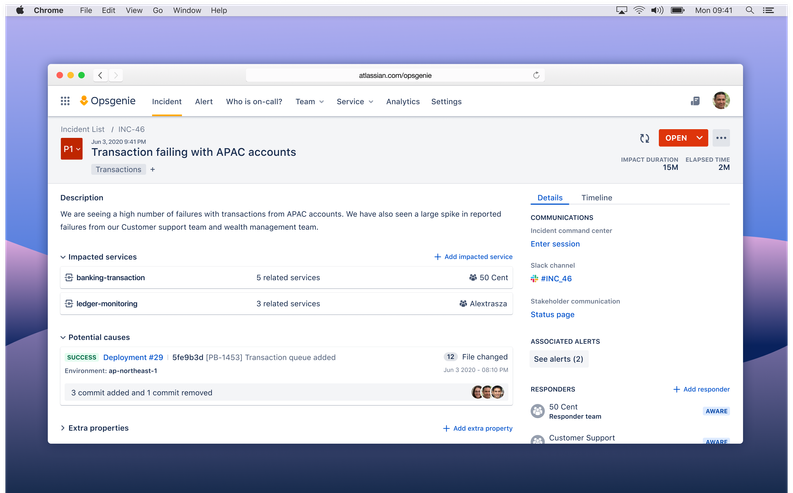Screen dimensions: 793x493
Task: Open Who is on-call? page
Action: click(254, 102)
